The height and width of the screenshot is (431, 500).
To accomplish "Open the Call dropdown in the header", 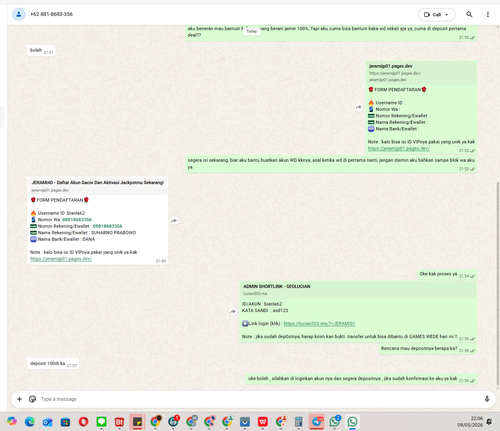I will coord(436,14).
